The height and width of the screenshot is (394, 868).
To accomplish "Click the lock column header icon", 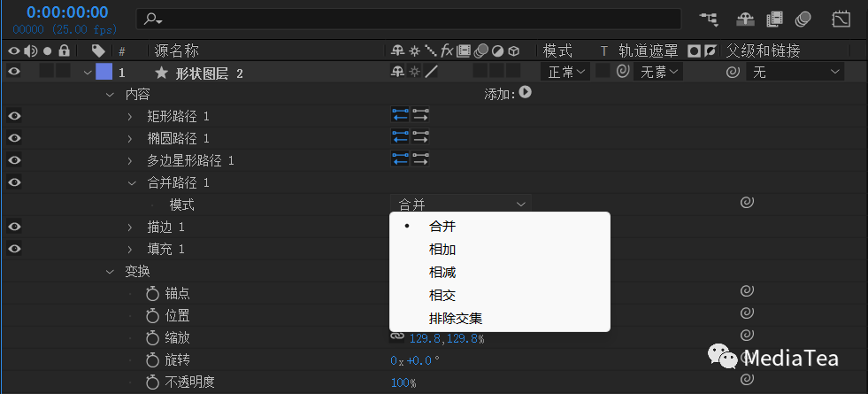I will click(x=65, y=51).
